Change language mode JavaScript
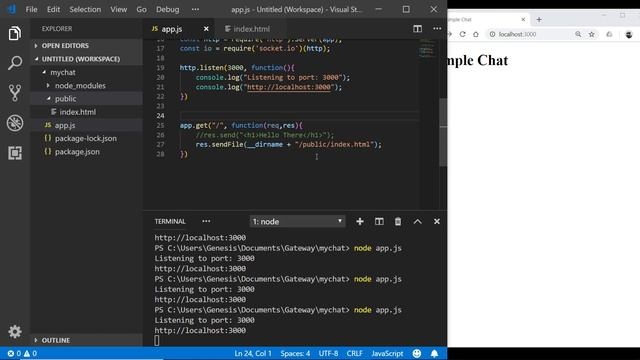 click(x=387, y=353)
